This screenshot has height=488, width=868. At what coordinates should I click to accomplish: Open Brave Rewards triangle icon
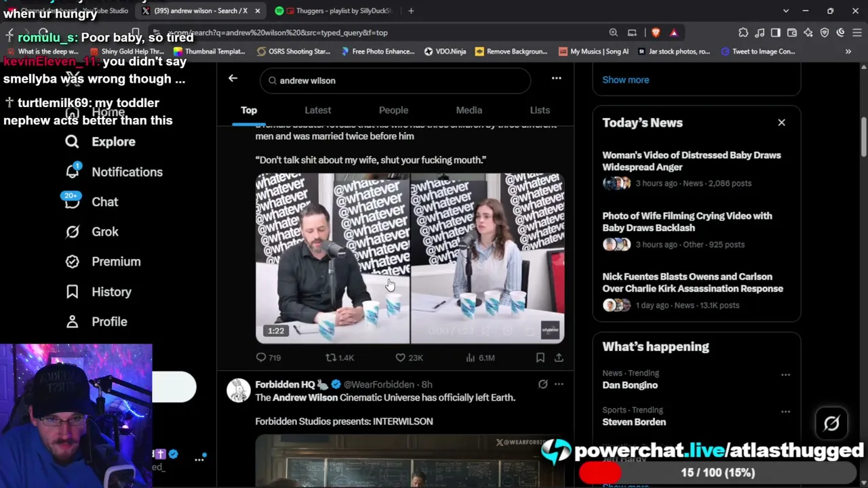coord(673,33)
